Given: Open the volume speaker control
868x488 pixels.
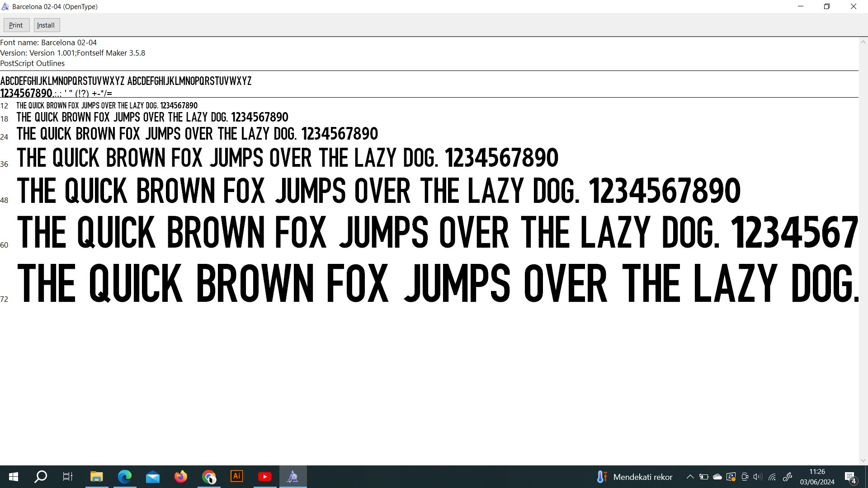Looking at the screenshot, I should coord(758,477).
